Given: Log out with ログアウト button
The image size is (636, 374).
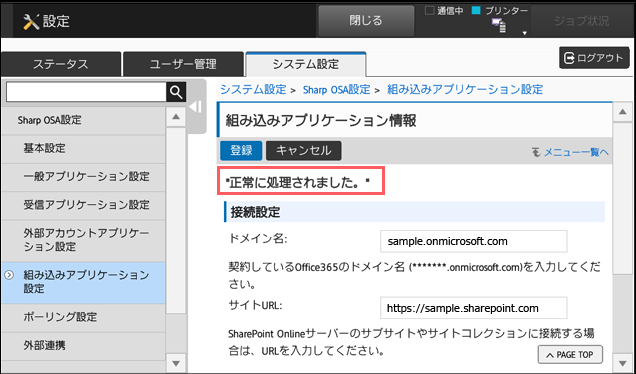Looking at the screenshot, I should (594, 58).
